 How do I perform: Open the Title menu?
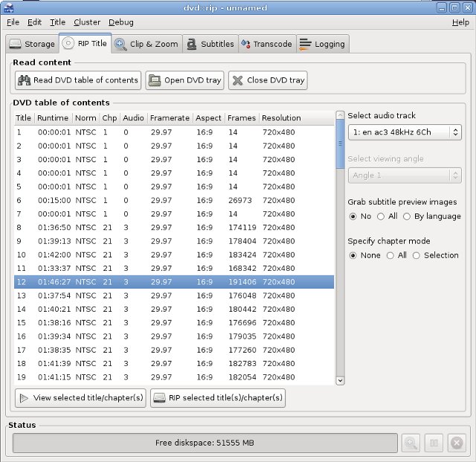coord(57,22)
